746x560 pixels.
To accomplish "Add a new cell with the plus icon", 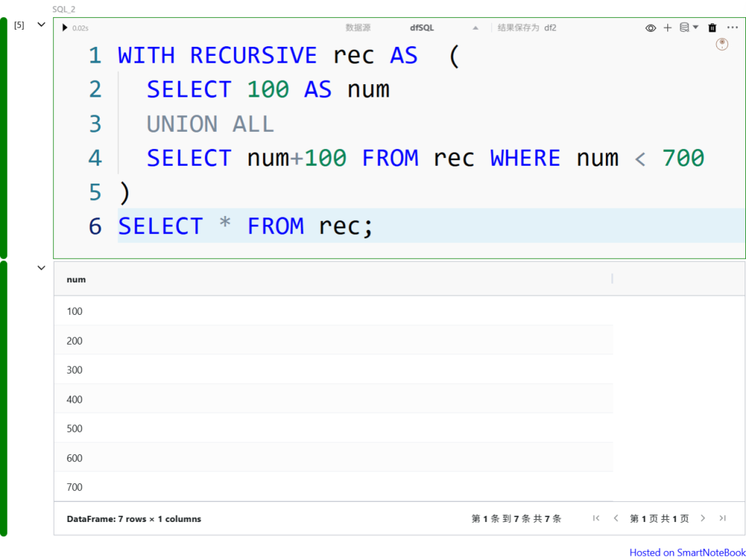I will tap(667, 28).
